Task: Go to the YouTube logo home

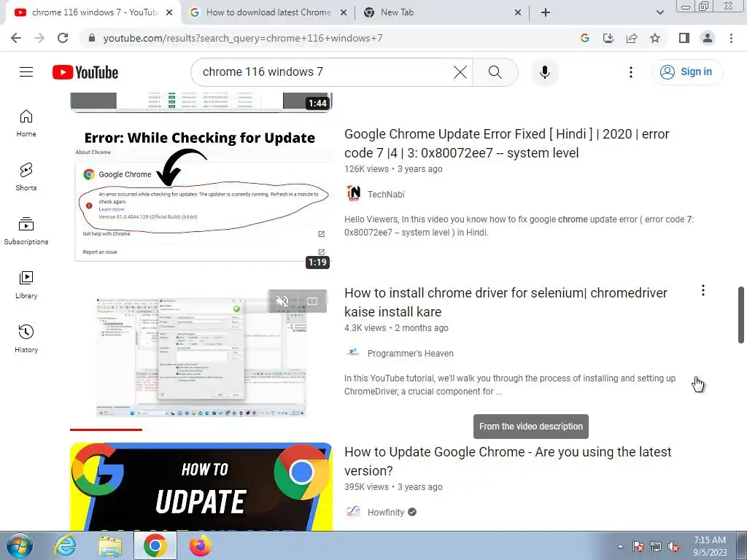Action: [85, 72]
